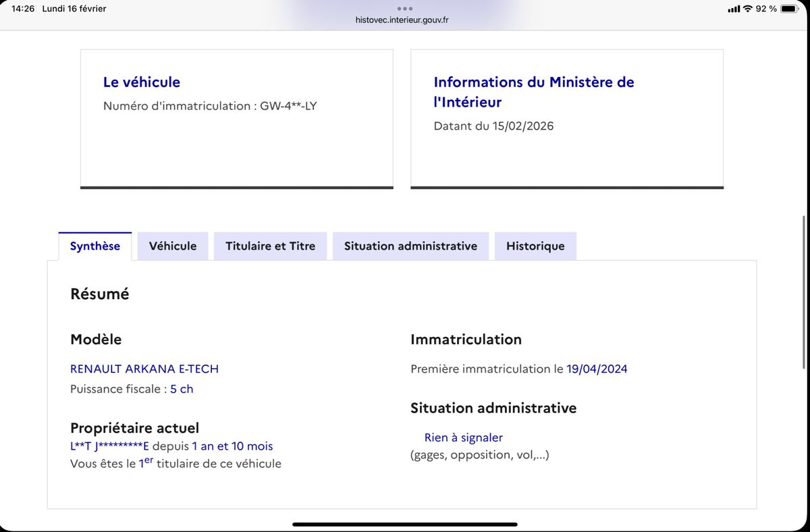View the Historique tab

coord(535,246)
